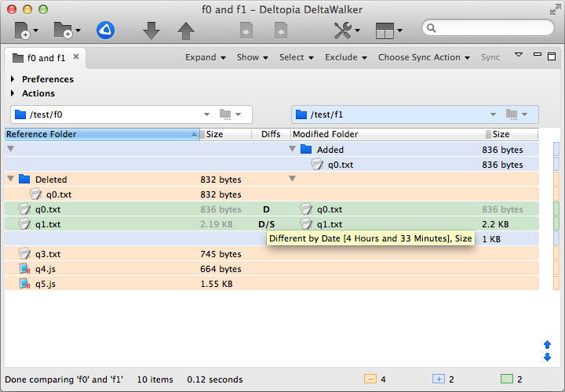This screenshot has height=392, width=565.
Task: Close the 'f0 and f1' tab
Action: tap(76, 56)
